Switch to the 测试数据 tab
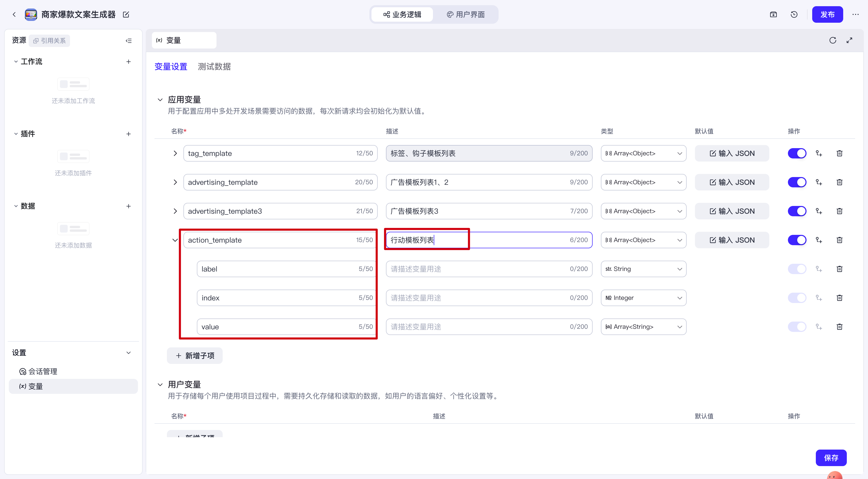 (214, 67)
